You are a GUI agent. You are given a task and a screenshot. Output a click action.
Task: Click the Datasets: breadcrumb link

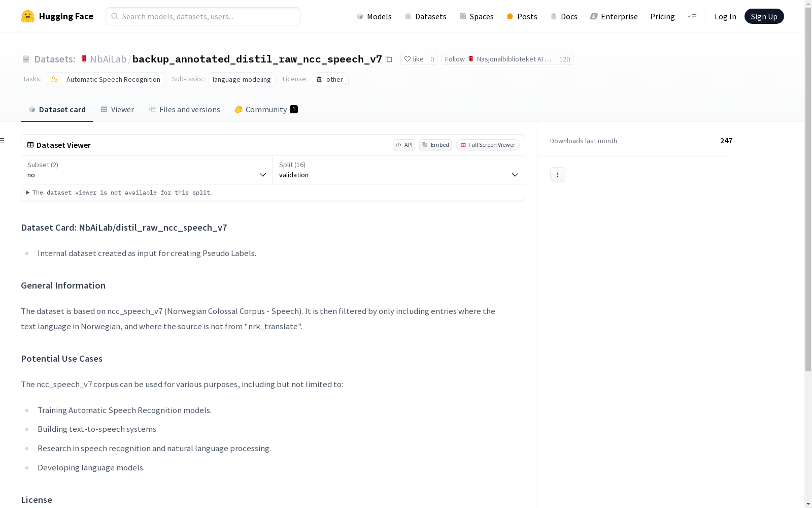point(54,59)
